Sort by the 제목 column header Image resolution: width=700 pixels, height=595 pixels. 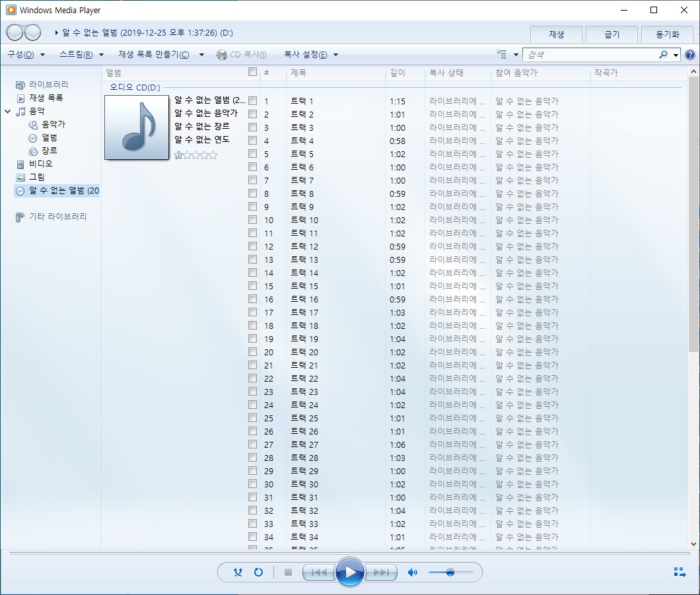click(x=335, y=72)
